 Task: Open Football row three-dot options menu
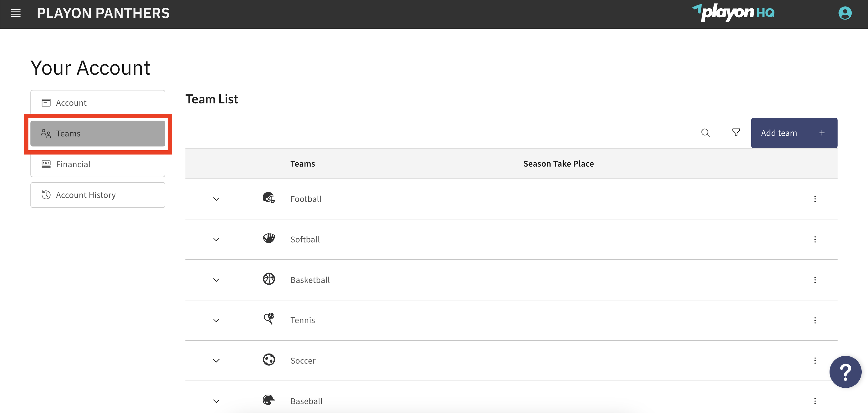(x=815, y=199)
